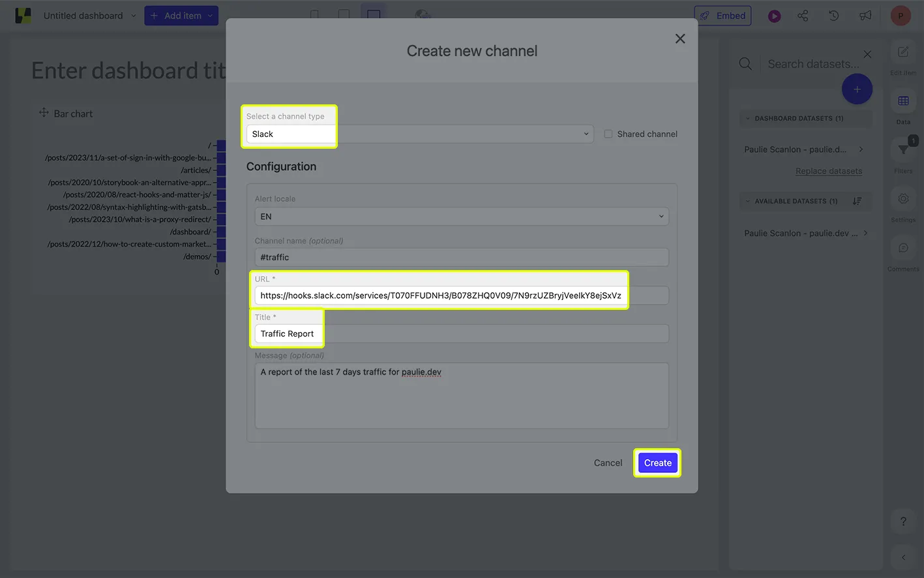924x578 pixels.
Task: Open the share icon in top bar
Action: pos(803,16)
